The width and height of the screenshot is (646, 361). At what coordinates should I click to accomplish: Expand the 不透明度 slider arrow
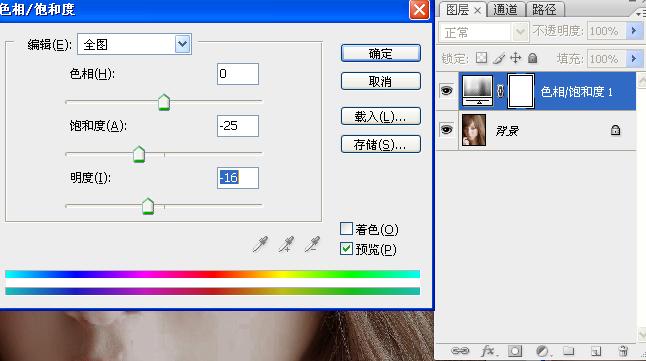[x=634, y=31]
